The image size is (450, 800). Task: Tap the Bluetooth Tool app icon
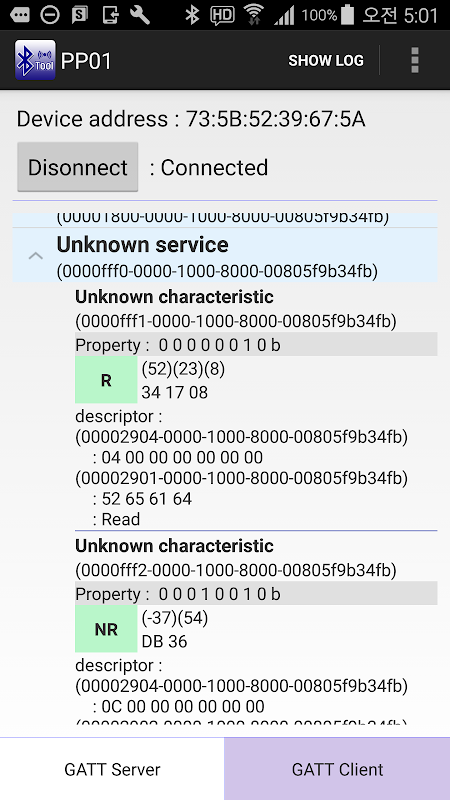35,60
